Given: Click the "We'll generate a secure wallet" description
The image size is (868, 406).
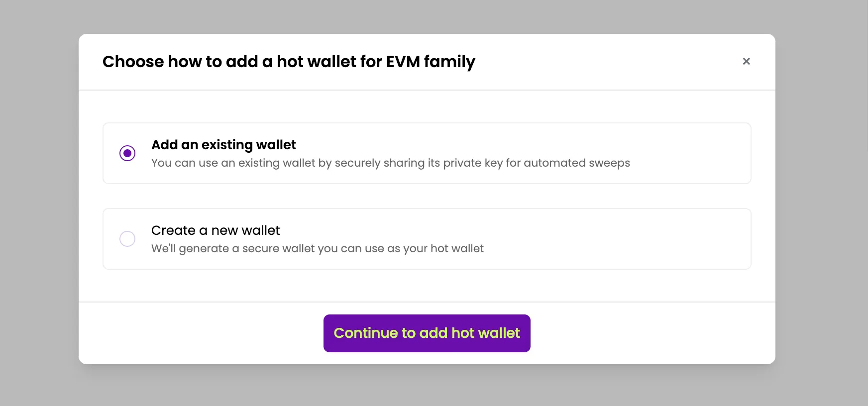Looking at the screenshot, I should [317, 249].
